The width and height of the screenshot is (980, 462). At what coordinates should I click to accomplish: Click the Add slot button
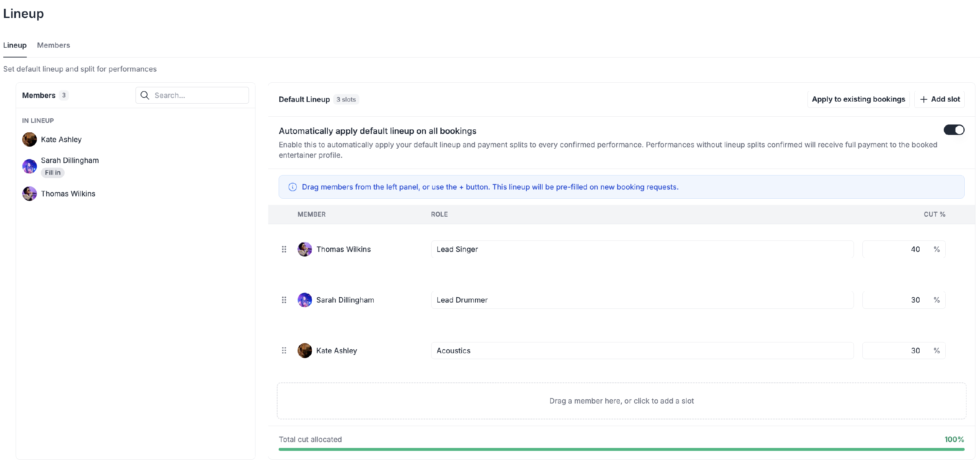tap(940, 99)
